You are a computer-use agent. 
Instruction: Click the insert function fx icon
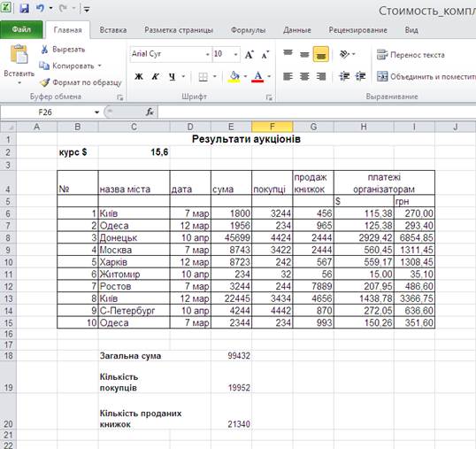tap(150, 112)
